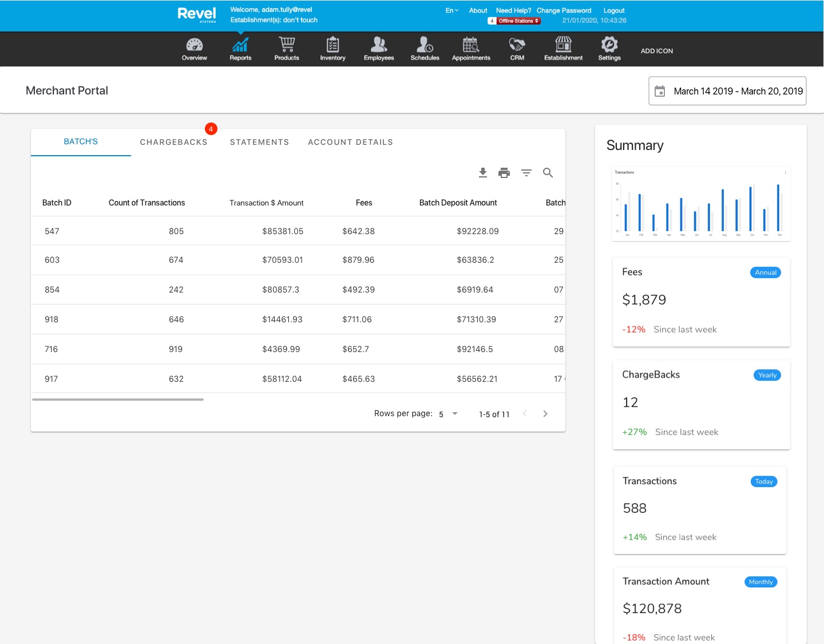Screen dimensions: 824x644
Task: Switch to the Chargebacks tab
Action: click(x=173, y=142)
